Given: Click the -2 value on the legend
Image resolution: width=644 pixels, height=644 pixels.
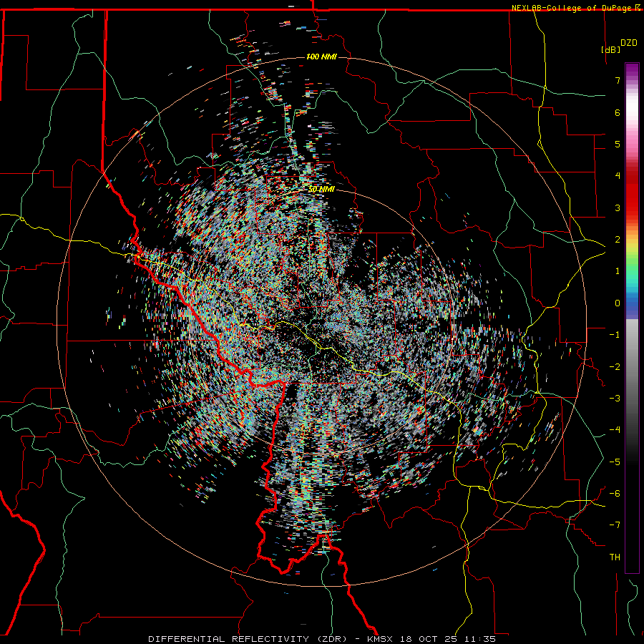Looking at the screenshot, I should (615, 367).
